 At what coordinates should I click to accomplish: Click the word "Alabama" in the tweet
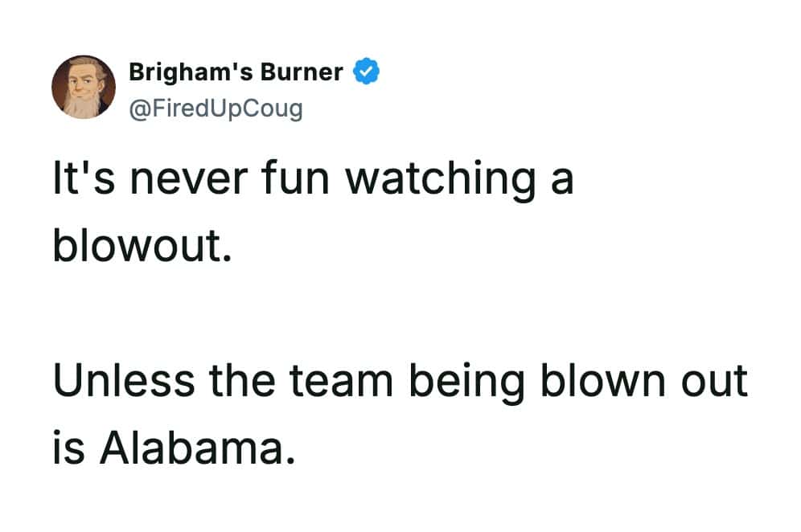click(192, 450)
